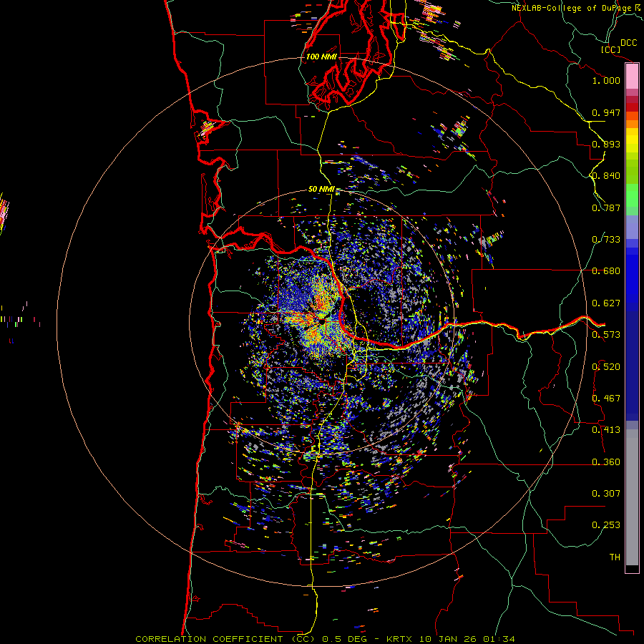644x644 pixels.
Task: Click the 1.000 scale value
Action: coord(606,80)
